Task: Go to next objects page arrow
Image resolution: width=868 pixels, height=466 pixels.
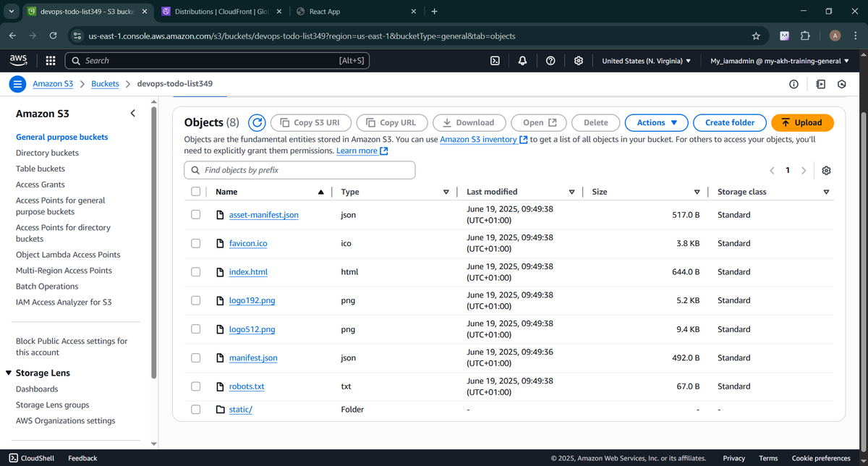Action: (804, 171)
